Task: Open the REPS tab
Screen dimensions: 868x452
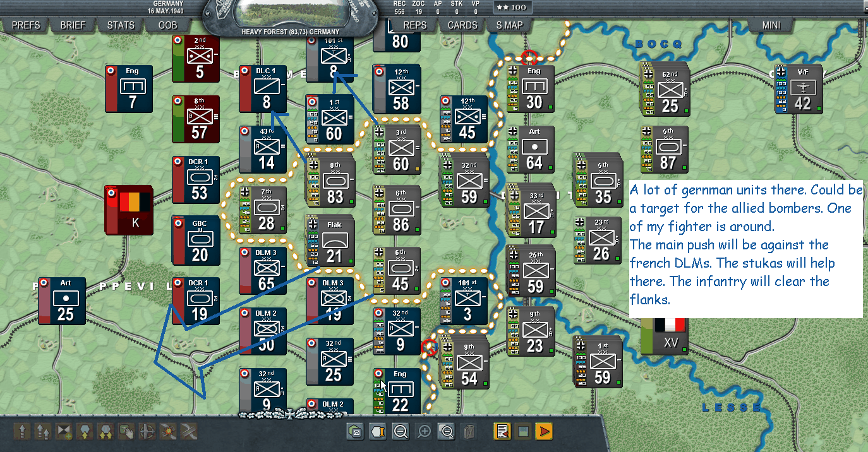Action: [415, 25]
